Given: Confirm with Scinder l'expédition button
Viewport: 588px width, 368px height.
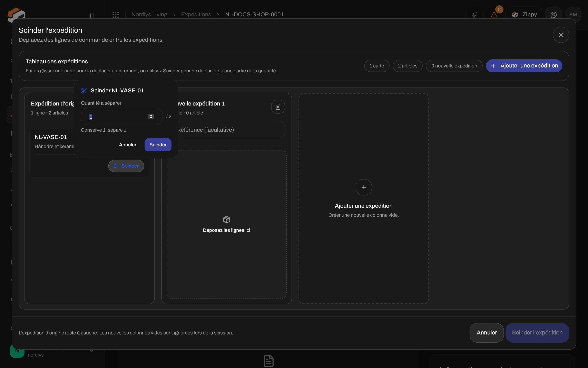Looking at the screenshot, I should click(x=537, y=333).
